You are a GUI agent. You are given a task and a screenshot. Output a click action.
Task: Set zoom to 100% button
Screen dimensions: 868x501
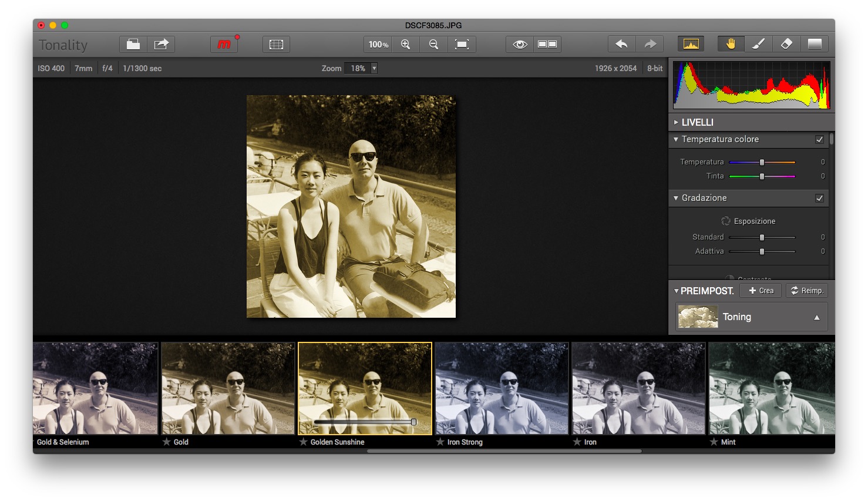coord(378,45)
